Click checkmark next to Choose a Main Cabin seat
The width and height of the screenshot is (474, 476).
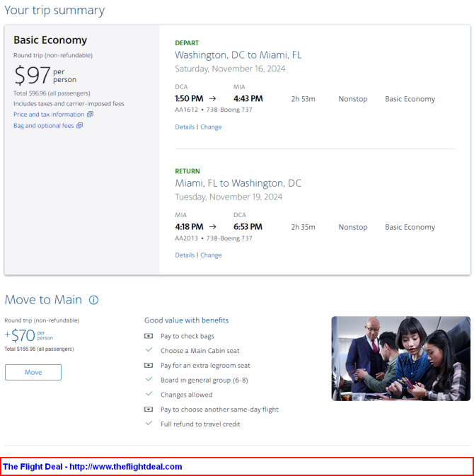click(x=149, y=349)
